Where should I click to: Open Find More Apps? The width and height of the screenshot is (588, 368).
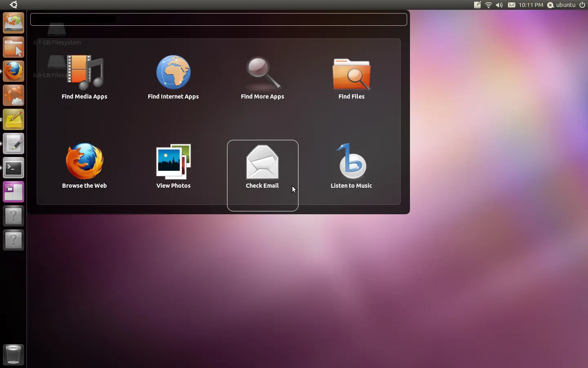(263, 77)
